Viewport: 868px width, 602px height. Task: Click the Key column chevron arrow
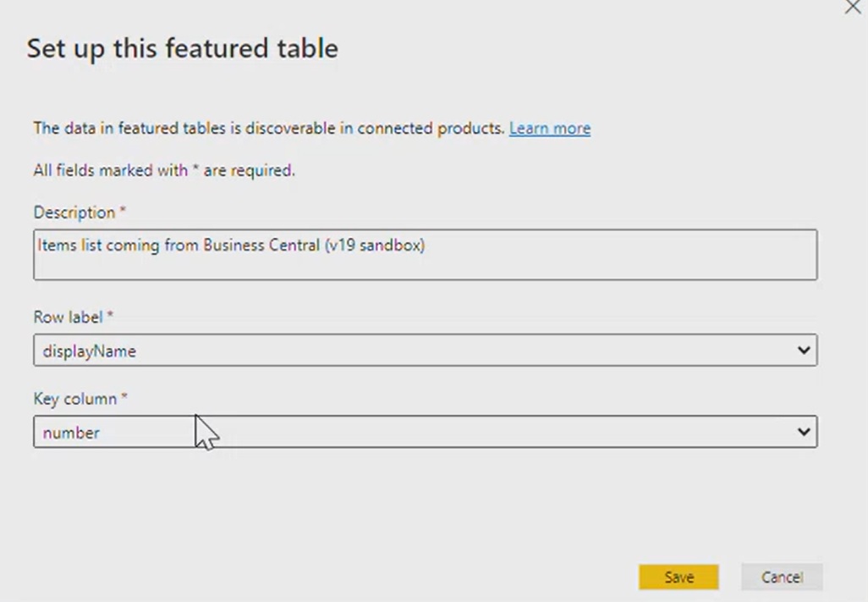[803, 433]
